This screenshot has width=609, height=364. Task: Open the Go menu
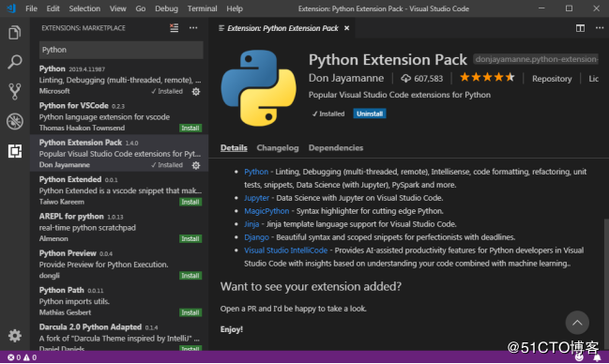[x=141, y=8]
